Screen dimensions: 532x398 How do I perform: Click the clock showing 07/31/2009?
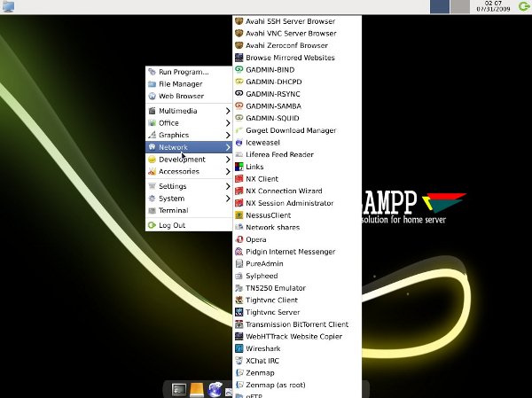(493, 6)
